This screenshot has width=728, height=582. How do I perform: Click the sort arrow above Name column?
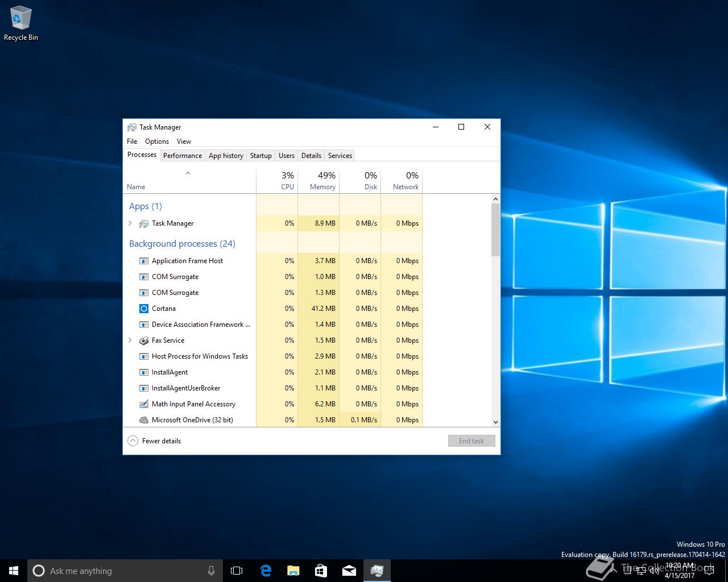click(188, 173)
